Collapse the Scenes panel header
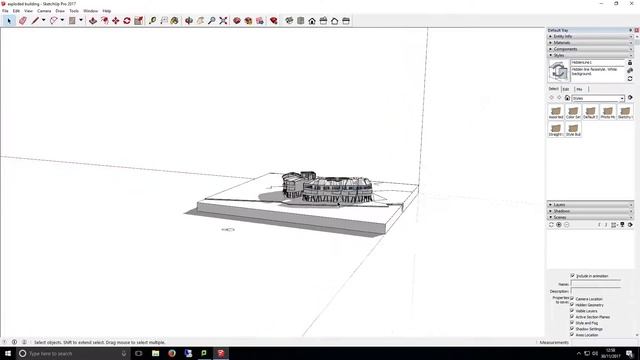The height and width of the screenshot is (360, 640). [590, 217]
